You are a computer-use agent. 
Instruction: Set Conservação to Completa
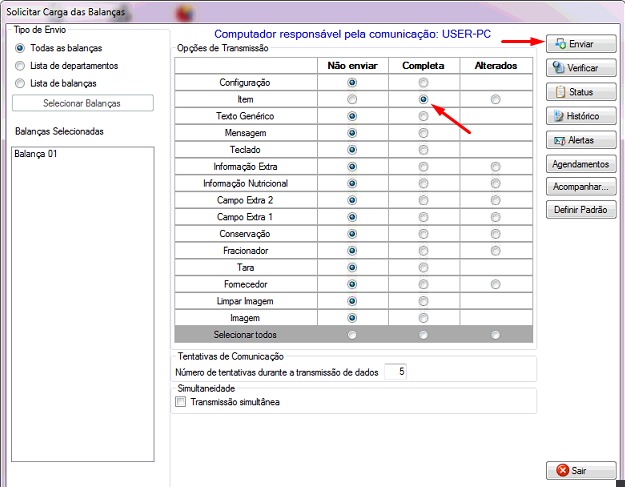(x=423, y=234)
